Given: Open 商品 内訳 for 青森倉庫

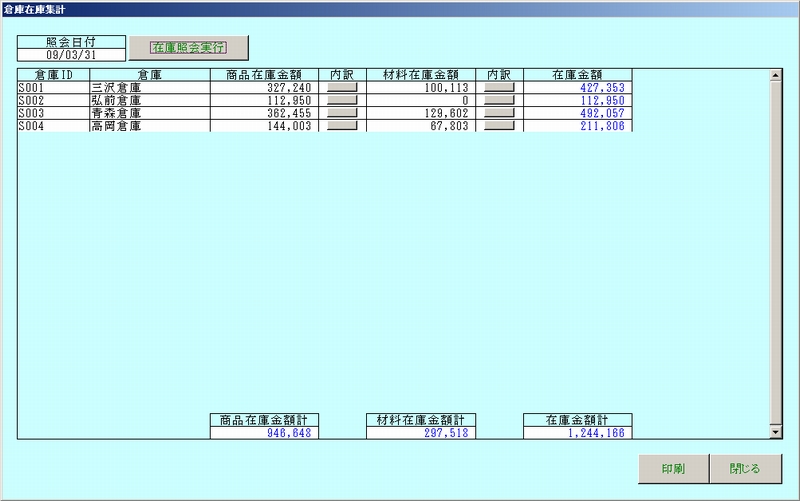Looking at the screenshot, I should [x=342, y=114].
